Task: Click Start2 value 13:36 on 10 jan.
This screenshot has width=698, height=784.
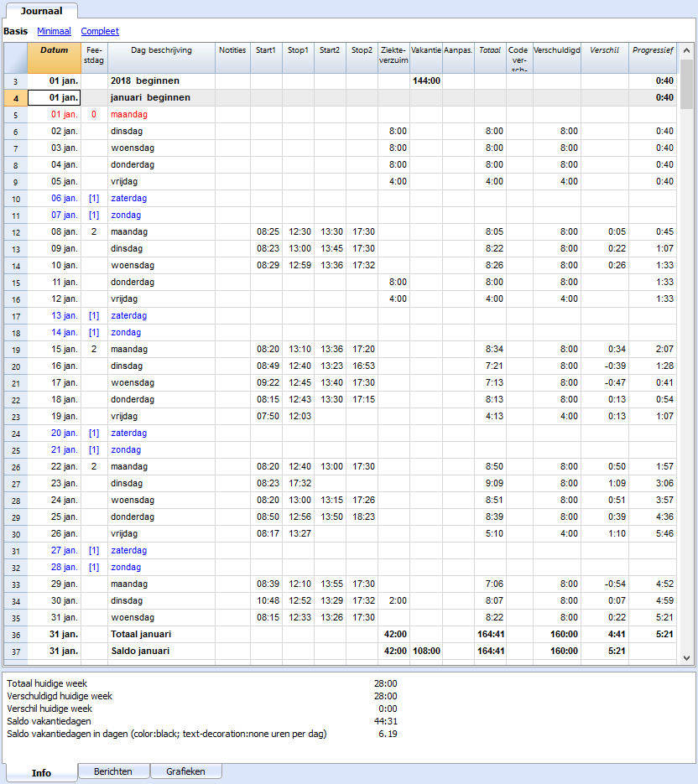Action: click(330, 266)
